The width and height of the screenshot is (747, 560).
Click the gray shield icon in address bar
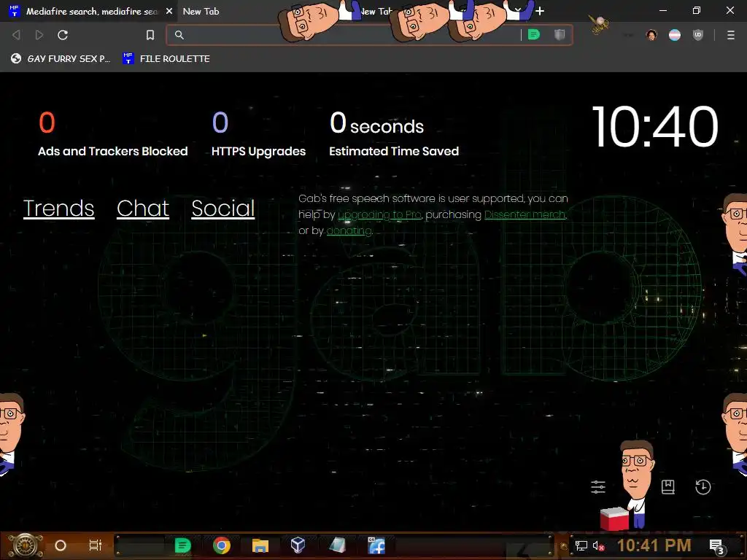[x=560, y=35]
